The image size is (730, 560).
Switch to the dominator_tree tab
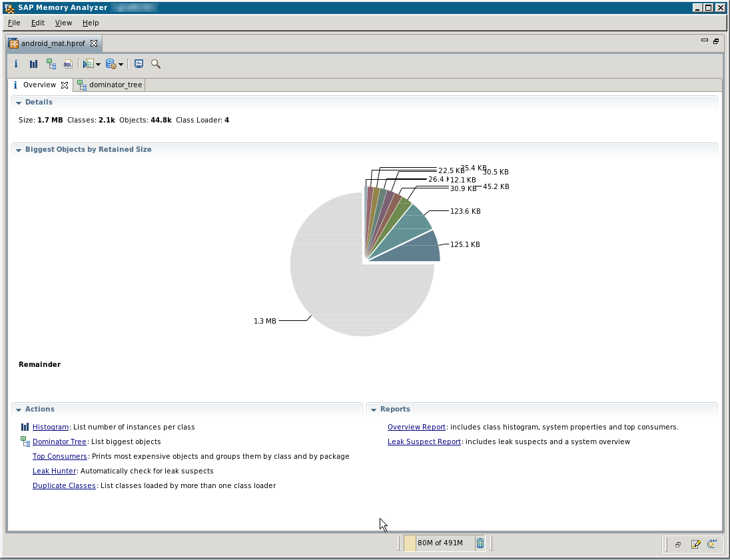(x=111, y=85)
